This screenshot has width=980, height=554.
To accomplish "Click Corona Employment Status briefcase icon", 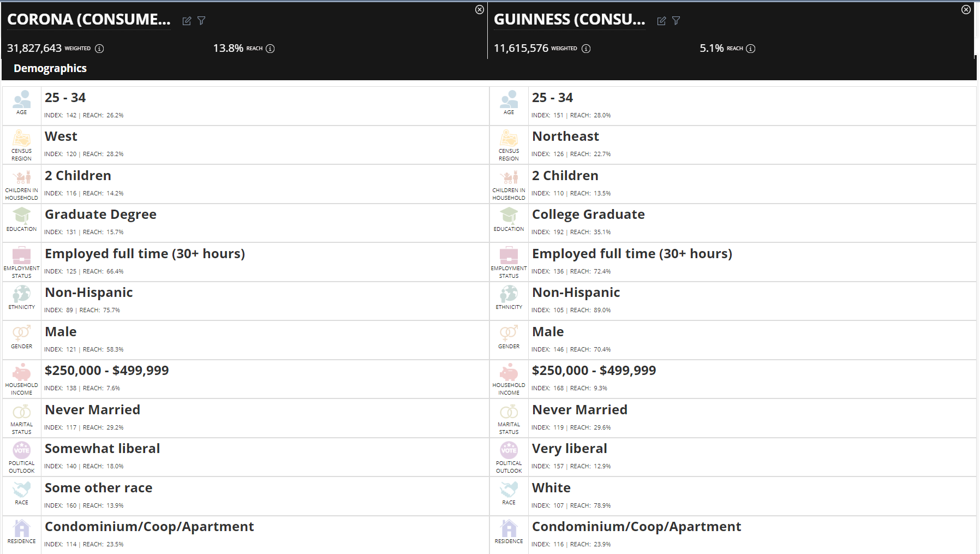I will point(22,255).
